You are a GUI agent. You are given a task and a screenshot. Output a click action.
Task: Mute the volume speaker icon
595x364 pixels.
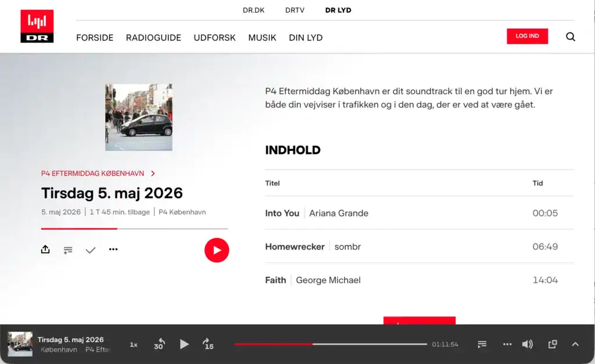pos(528,344)
